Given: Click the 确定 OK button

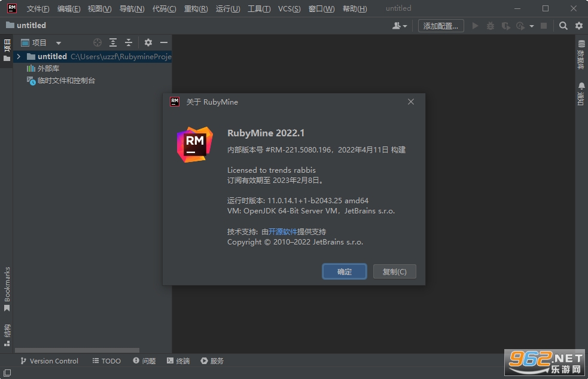Looking at the screenshot, I should 345,272.
